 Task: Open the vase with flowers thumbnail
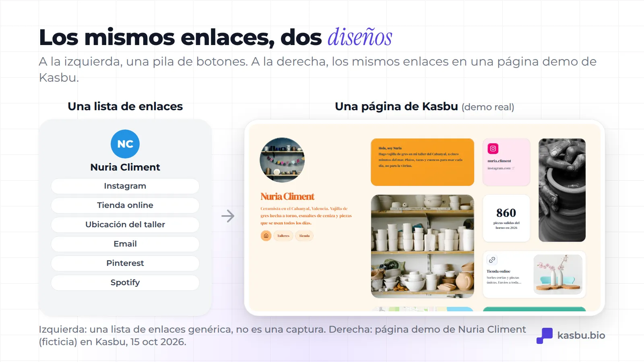(x=558, y=274)
